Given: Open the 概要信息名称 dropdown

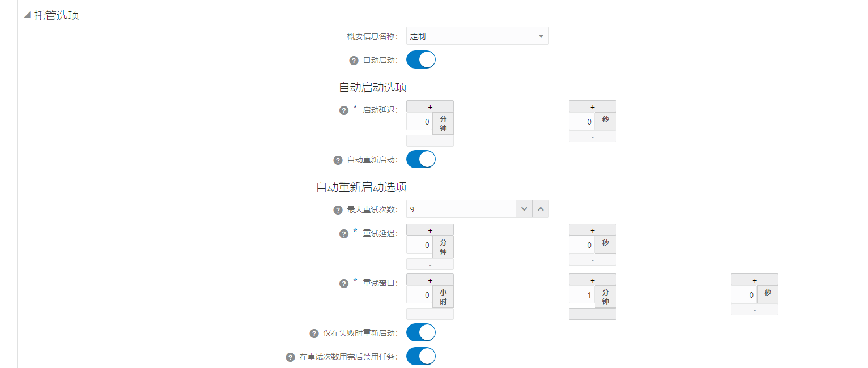Looking at the screenshot, I should click(477, 36).
